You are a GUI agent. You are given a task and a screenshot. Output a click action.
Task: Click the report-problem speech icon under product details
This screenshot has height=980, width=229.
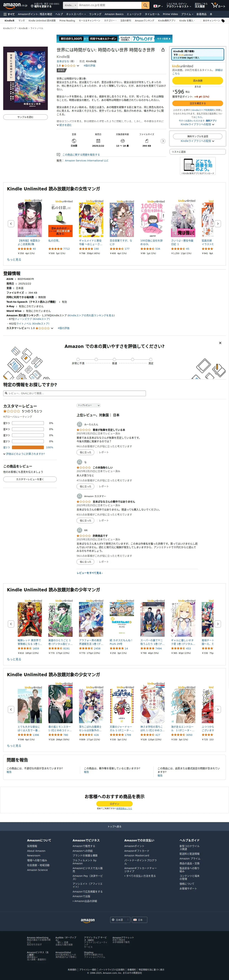pyautogui.click(x=58, y=154)
